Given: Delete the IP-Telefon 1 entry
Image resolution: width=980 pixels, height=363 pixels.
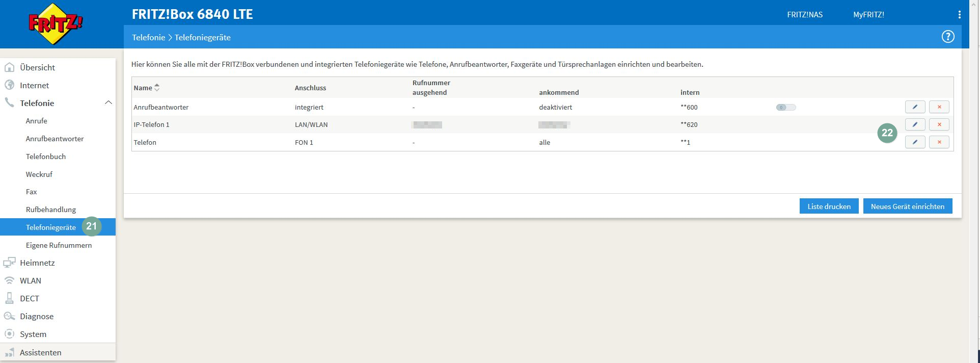Looking at the screenshot, I should [x=939, y=124].
